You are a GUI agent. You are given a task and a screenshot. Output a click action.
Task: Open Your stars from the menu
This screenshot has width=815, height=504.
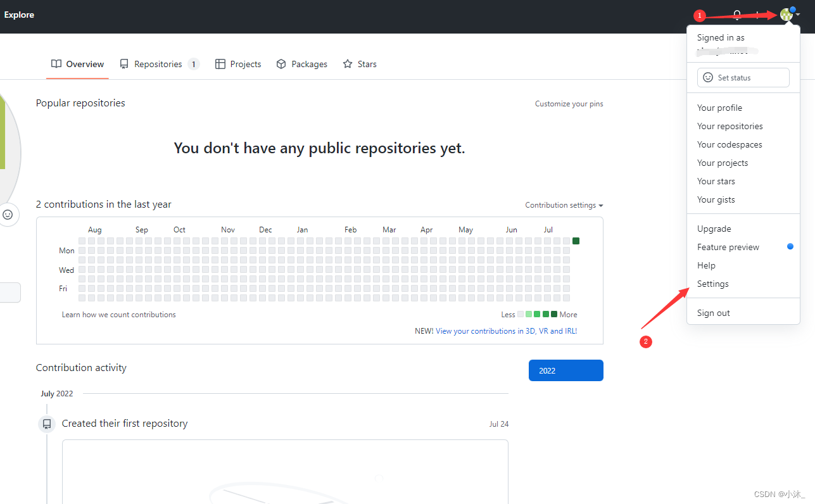coord(743,181)
